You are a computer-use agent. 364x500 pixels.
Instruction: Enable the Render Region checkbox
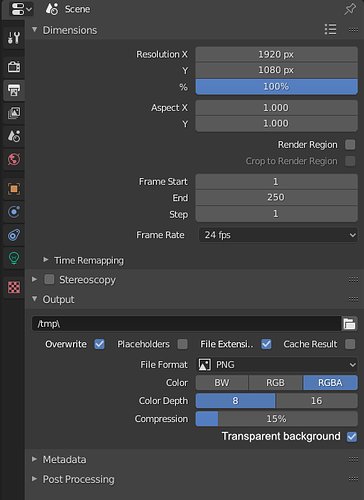pos(350,145)
